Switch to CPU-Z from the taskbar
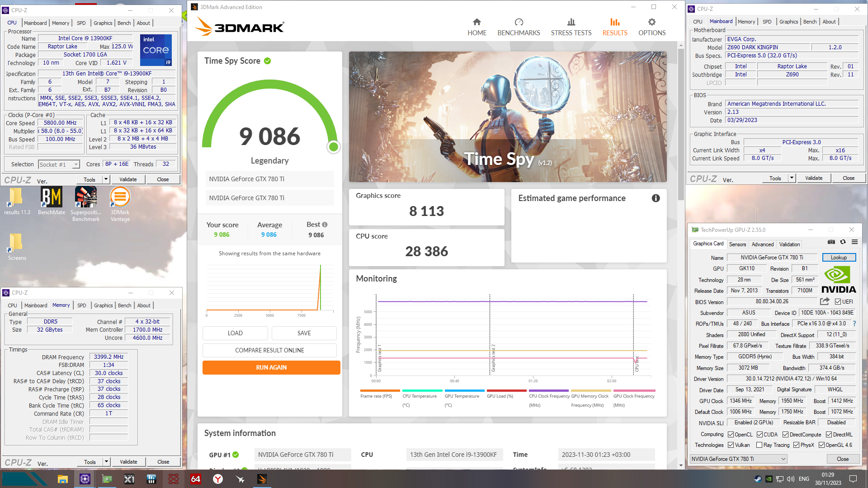The height and width of the screenshot is (488, 868). [x=85, y=479]
